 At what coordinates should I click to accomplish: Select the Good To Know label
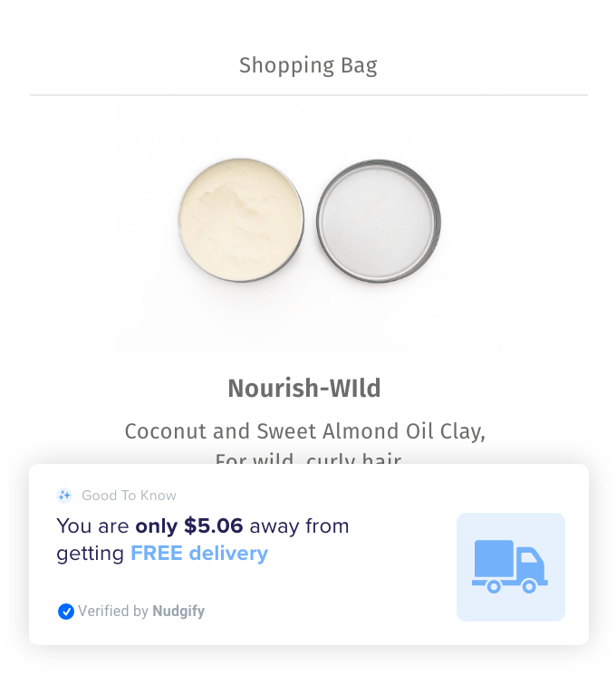point(129,496)
